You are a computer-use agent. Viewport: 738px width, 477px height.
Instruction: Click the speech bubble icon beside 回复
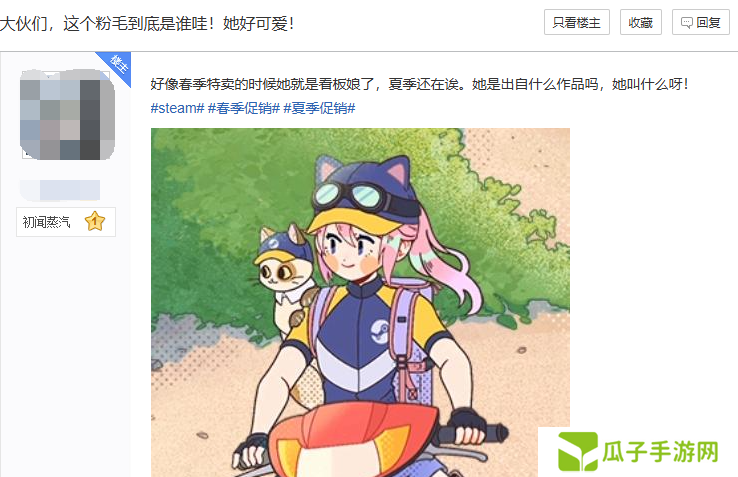click(x=687, y=23)
